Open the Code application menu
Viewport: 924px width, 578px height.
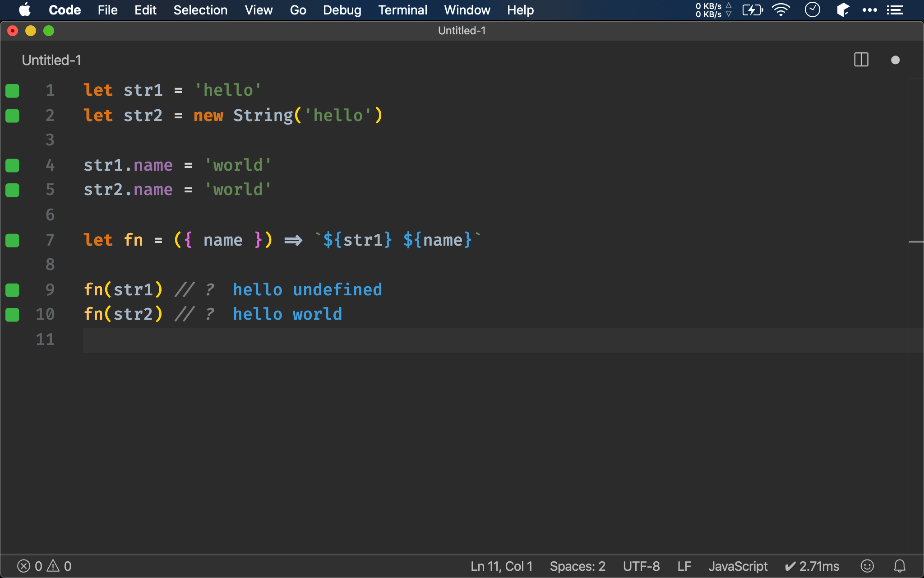[x=65, y=10]
